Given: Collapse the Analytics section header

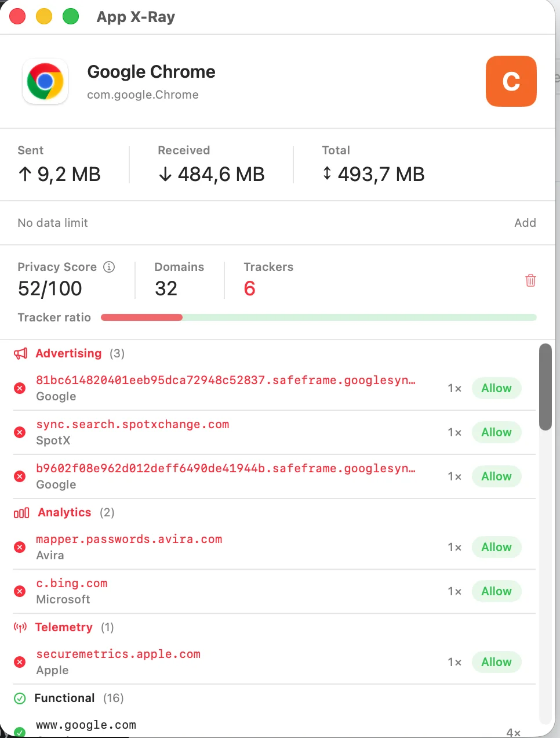Looking at the screenshot, I should coord(64,512).
